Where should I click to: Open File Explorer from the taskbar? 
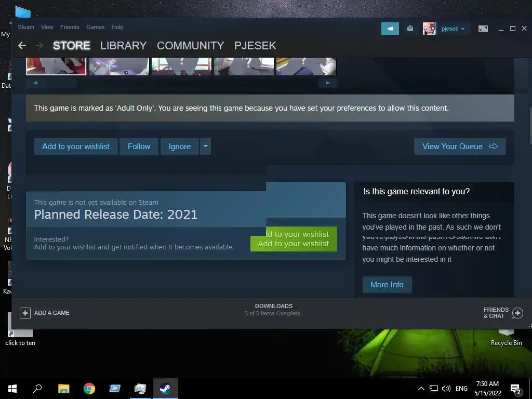coord(63,389)
